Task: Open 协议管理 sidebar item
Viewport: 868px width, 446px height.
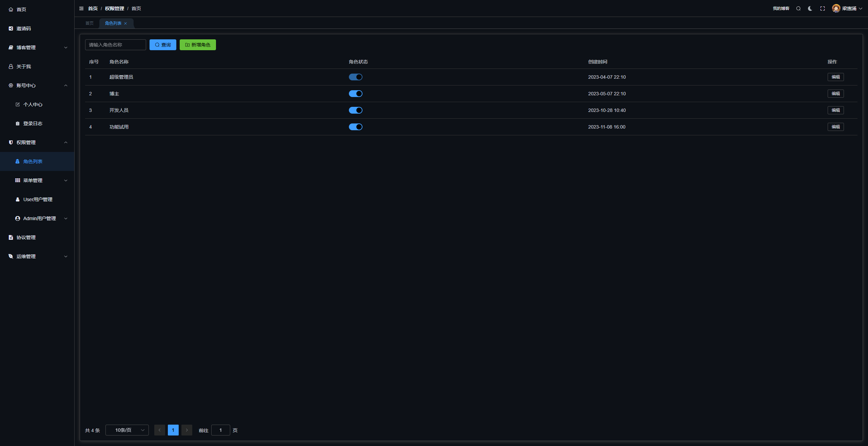Action: tap(26, 237)
